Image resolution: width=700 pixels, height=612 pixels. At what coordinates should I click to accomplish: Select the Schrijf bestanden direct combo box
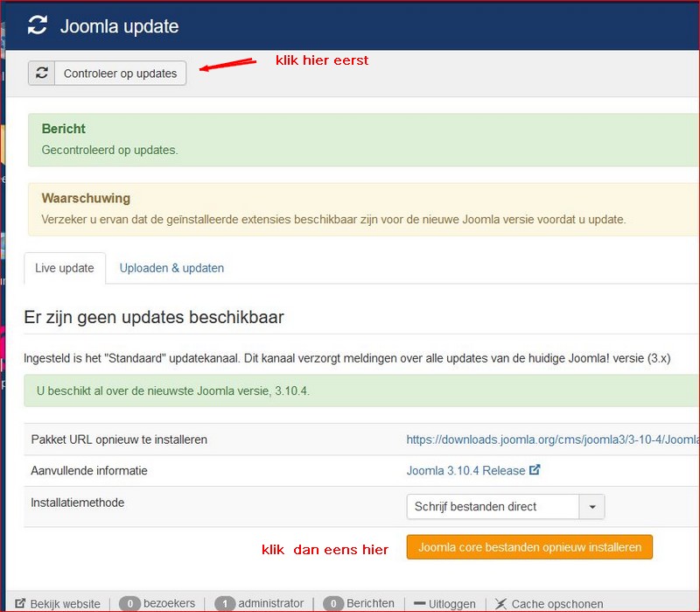506,507
